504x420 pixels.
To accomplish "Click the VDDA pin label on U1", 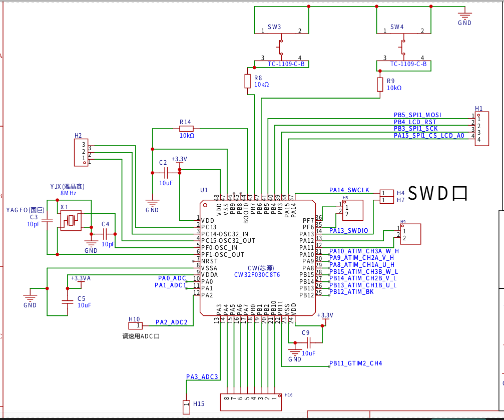I will 210,275.
